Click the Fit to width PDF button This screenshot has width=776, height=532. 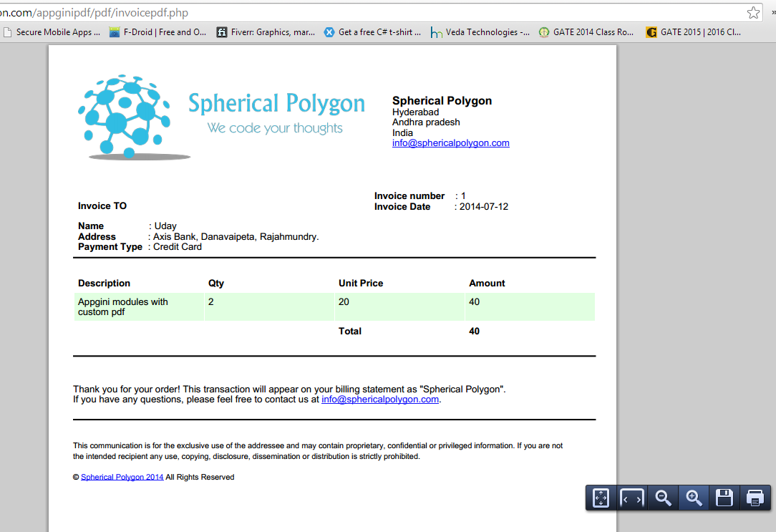[632, 498]
